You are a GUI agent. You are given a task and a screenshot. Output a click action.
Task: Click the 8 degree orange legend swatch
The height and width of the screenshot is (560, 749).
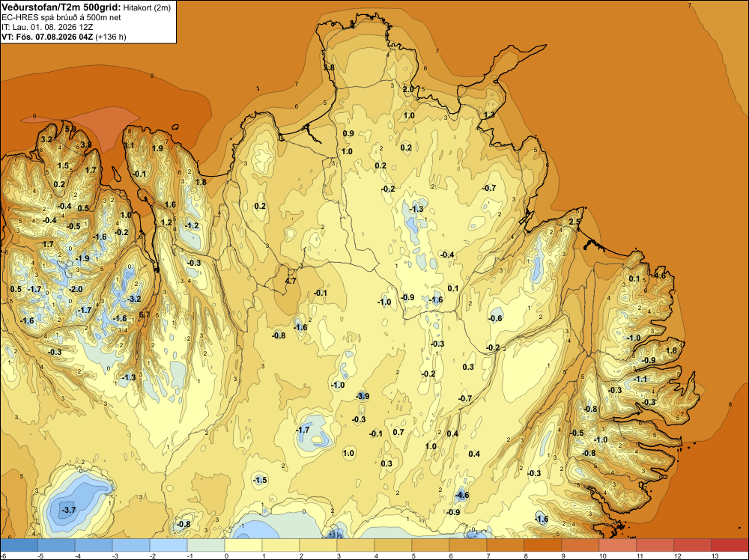coord(542,545)
